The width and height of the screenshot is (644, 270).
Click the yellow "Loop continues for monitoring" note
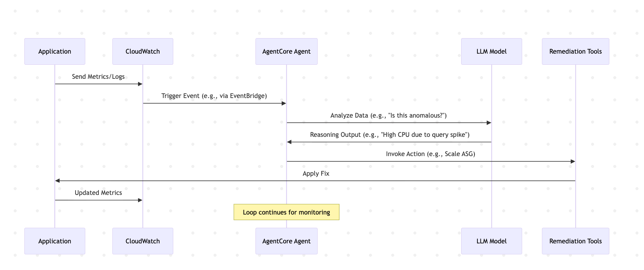point(286,212)
